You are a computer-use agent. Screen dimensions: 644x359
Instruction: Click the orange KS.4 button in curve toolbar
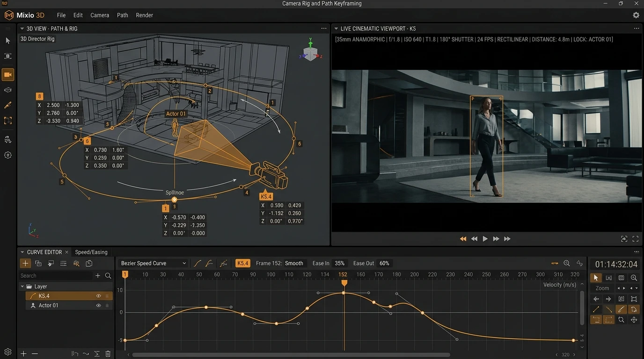point(242,263)
